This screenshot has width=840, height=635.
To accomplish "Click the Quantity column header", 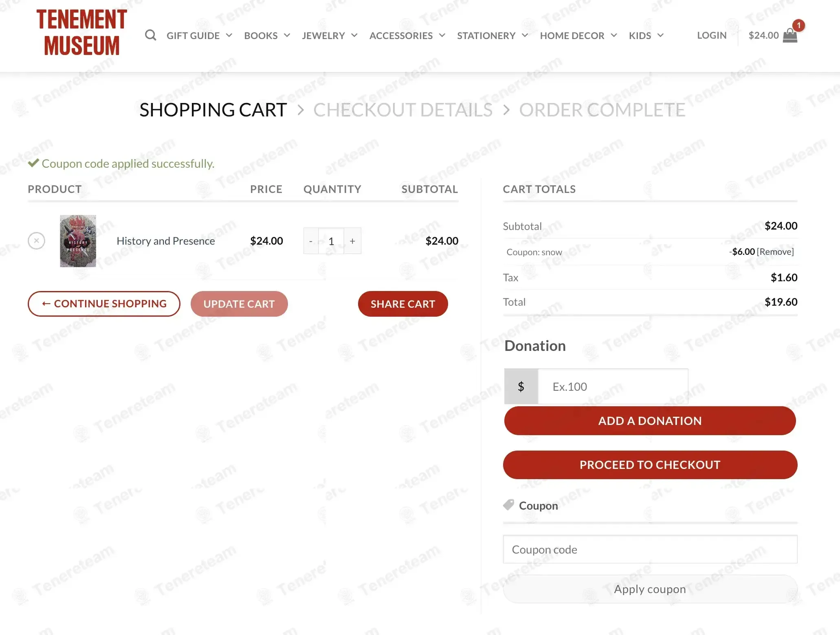I will 332,189.
